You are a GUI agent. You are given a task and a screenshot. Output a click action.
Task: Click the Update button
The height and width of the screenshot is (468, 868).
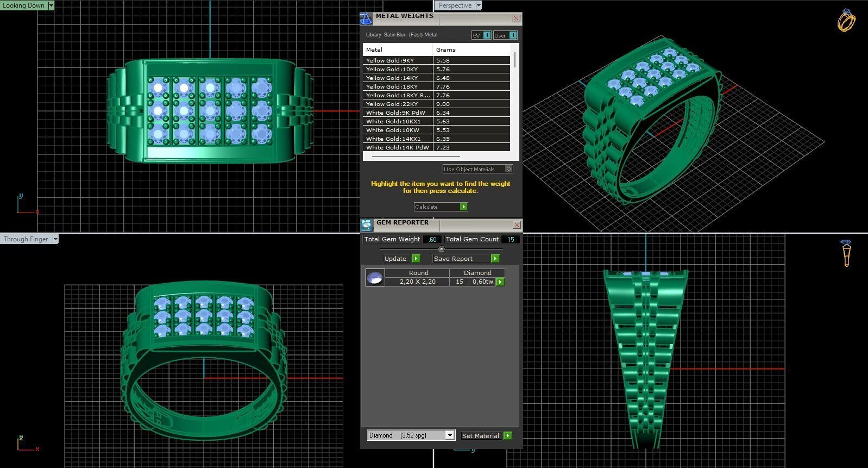[x=401, y=259]
